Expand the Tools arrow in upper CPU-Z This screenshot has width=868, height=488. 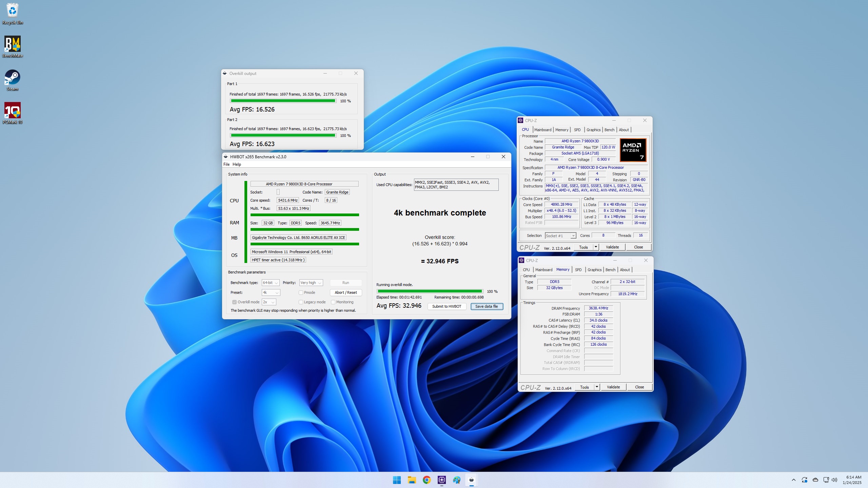[x=596, y=247]
